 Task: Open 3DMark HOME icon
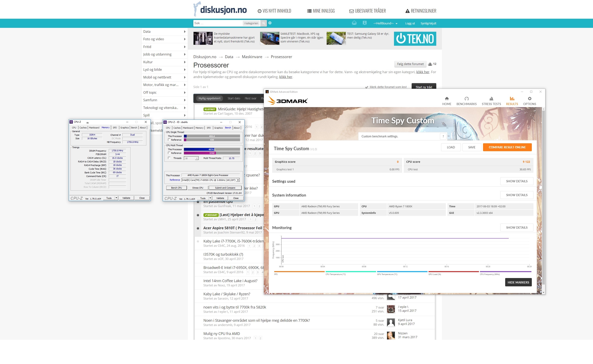click(x=447, y=98)
